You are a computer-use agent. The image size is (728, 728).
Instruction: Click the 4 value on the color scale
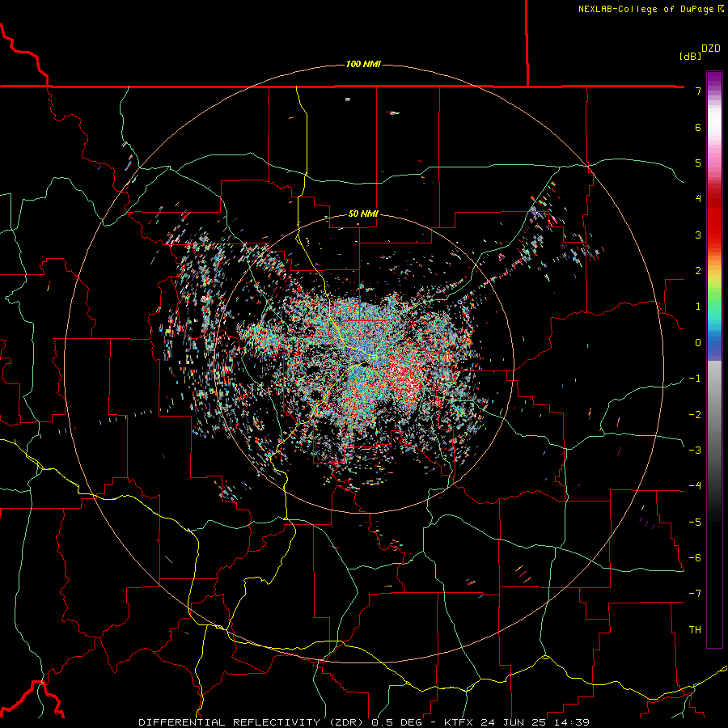(698, 199)
